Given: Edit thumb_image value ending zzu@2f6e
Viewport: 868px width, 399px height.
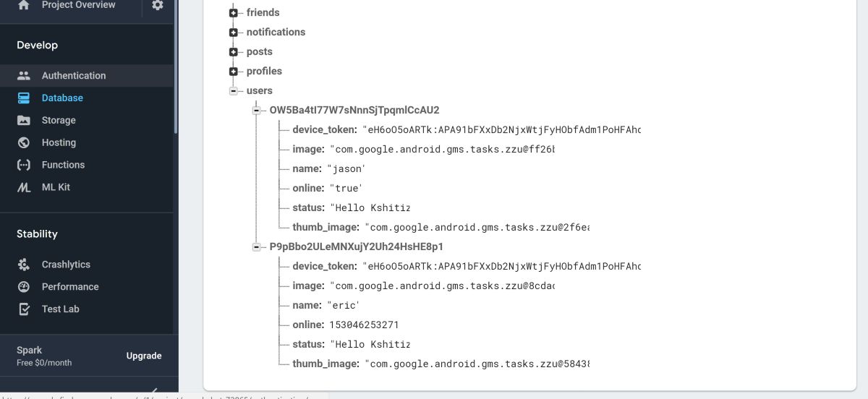Looking at the screenshot, I should click(x=477, y=227).
